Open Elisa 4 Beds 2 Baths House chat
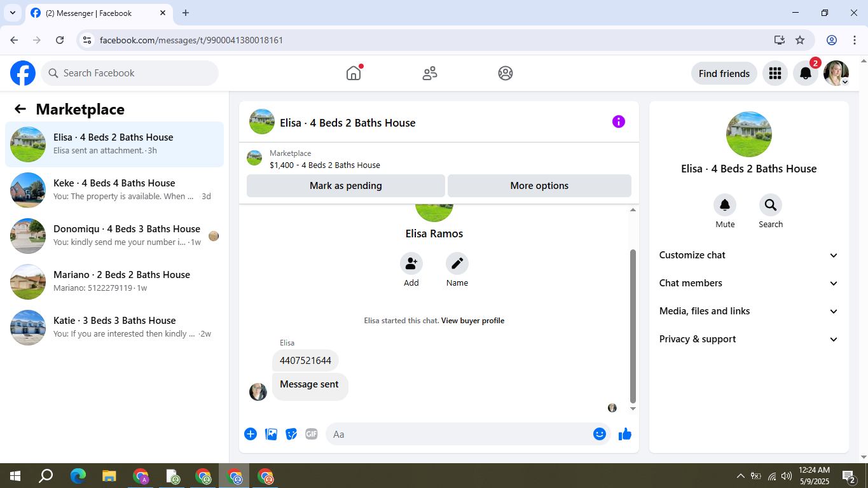The width and height of the screenshot is (868, 488). point(114,144)
